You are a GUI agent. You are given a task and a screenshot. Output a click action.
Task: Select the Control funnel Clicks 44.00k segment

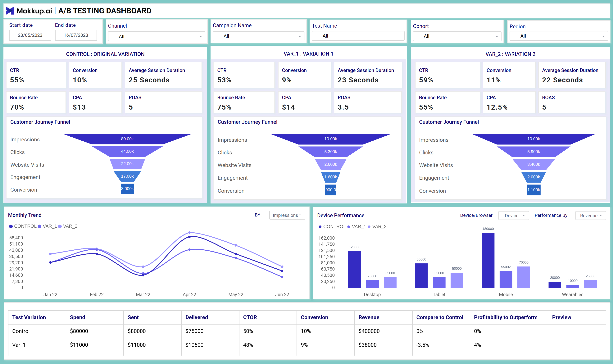pos(127,151)
